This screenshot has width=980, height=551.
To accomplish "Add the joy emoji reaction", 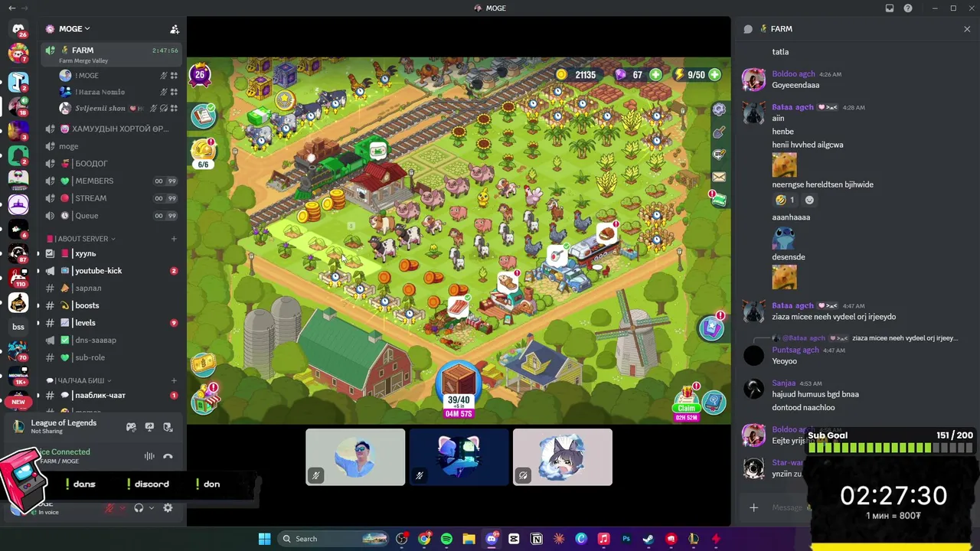I will coord(784,201).
